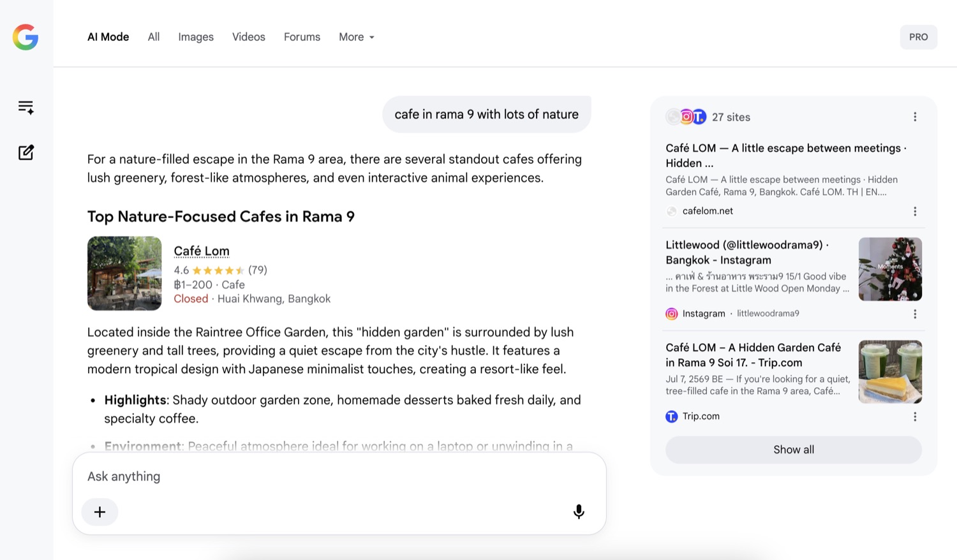957x560 pixels.
Task: Open the three-dot menu for cafelom.net result
Action: point(915,211)
